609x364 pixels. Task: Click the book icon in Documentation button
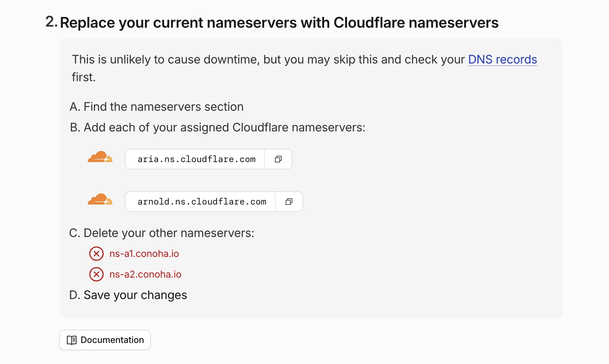tap(72, 340)
